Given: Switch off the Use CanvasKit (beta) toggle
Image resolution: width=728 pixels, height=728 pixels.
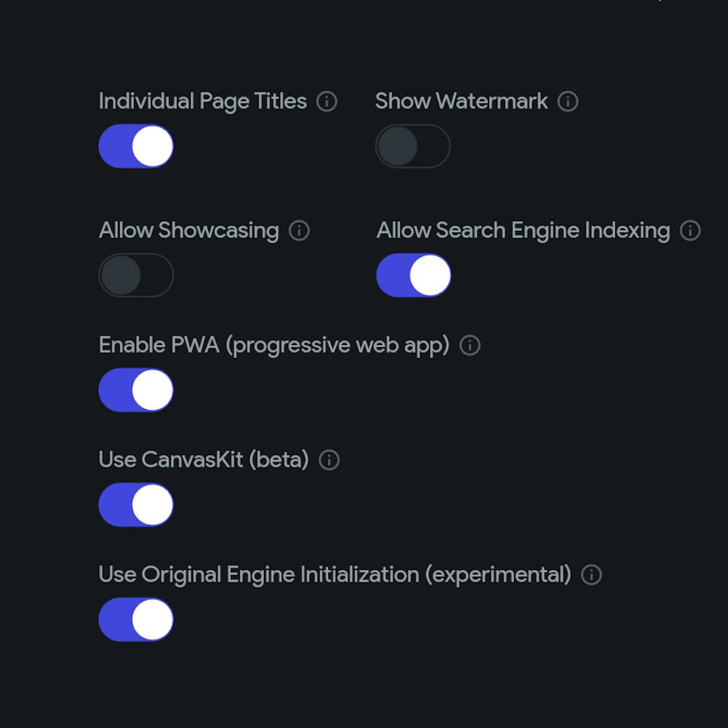Looking at the screenshot, I should click(136, 505).
